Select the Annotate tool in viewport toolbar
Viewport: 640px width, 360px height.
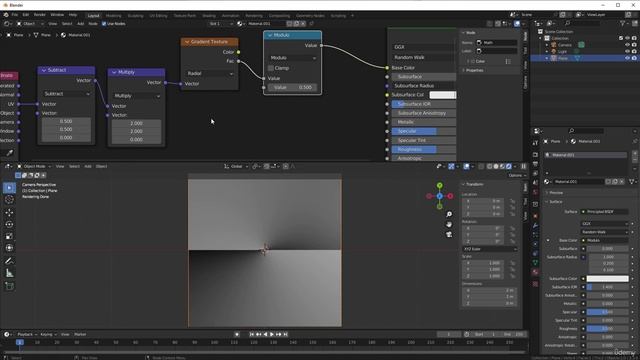point(9,261)
